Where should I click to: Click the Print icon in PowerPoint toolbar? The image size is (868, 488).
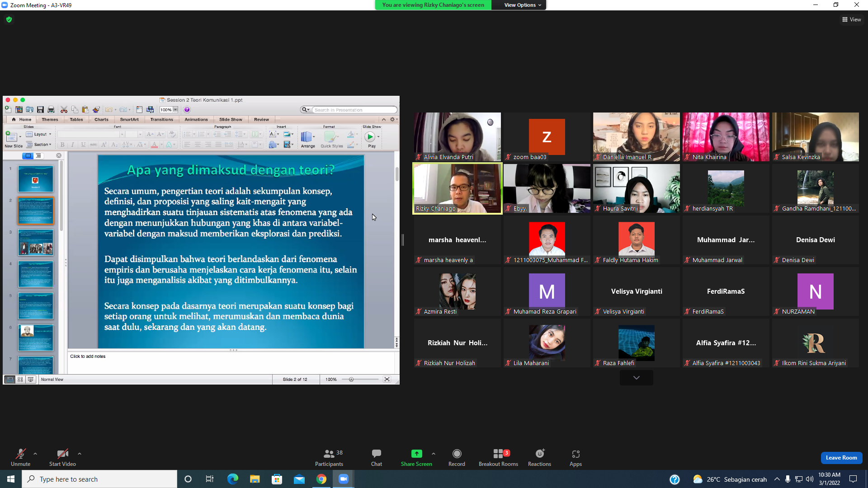51,110
